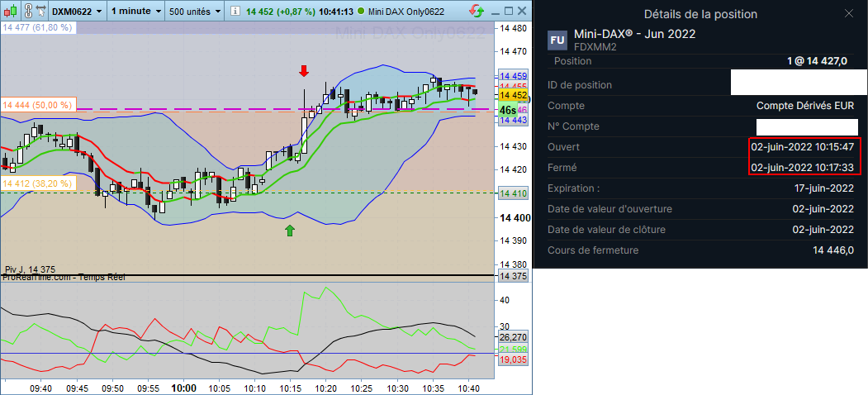Click the ProRealTime.com - Temps Réel label
This screenshot has height=395, width=868.
point(63,277)
